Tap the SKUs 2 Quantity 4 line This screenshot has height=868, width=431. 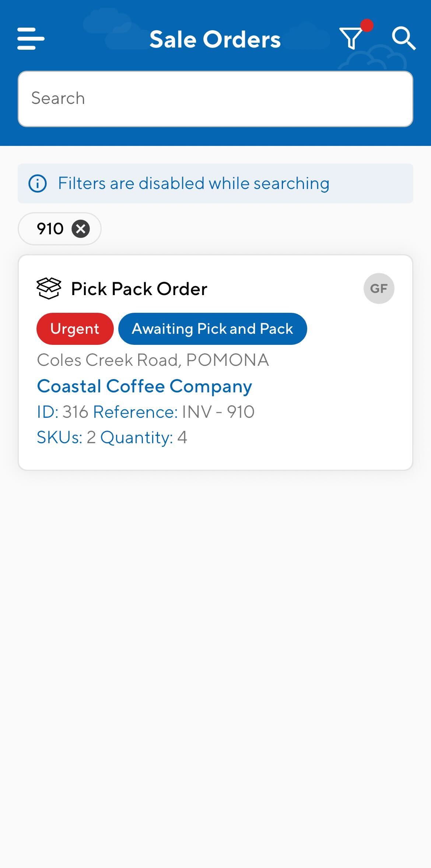tap(112, 437)
